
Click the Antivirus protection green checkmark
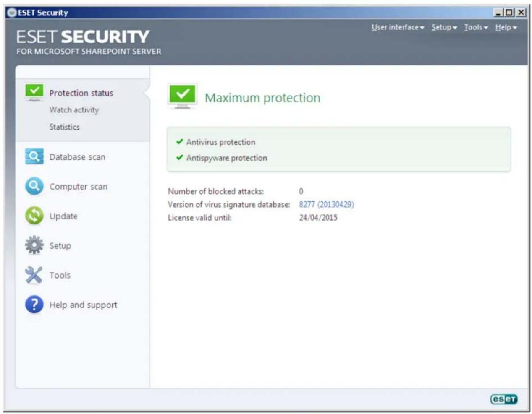point(180,142)
